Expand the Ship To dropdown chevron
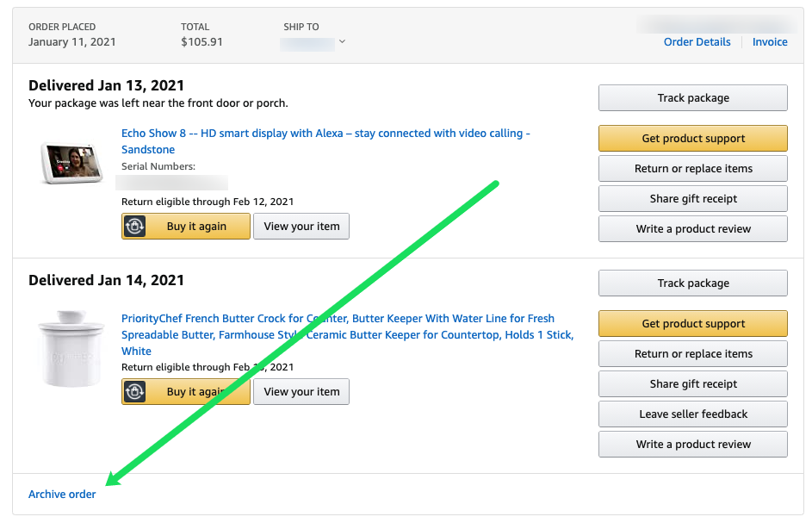This screenshot has width=812, height=523. tap(342, 41)
